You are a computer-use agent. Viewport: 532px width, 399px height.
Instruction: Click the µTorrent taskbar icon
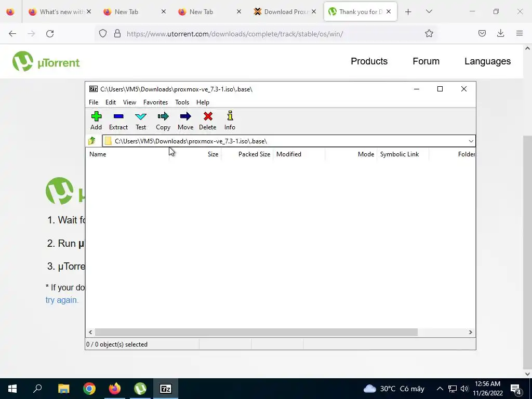tap(140, 389)
